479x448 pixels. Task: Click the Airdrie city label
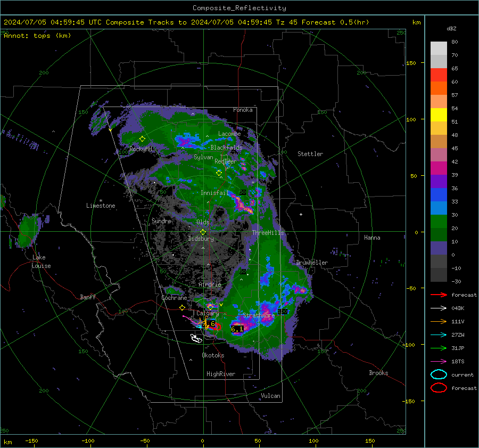pos(210,284)
